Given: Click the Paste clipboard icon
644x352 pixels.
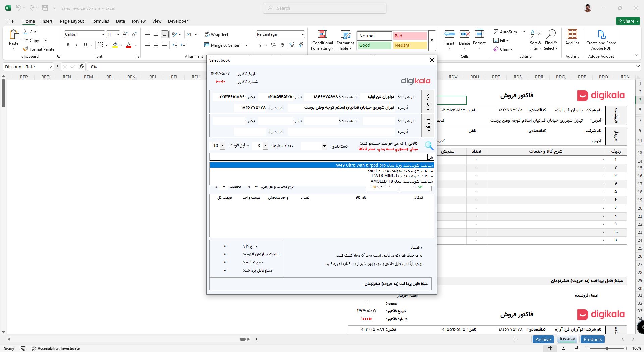Looking at the screenshot, I should pos(14,35).
